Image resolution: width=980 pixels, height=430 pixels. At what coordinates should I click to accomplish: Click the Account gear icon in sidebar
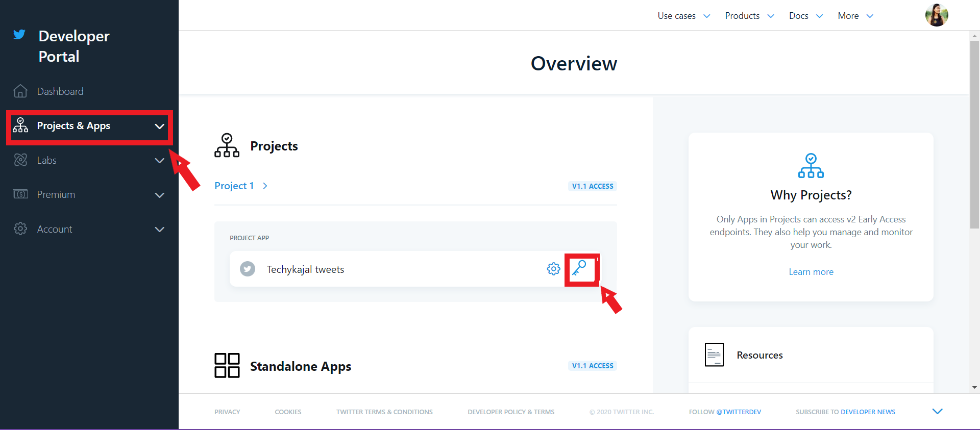click(20, 229)
